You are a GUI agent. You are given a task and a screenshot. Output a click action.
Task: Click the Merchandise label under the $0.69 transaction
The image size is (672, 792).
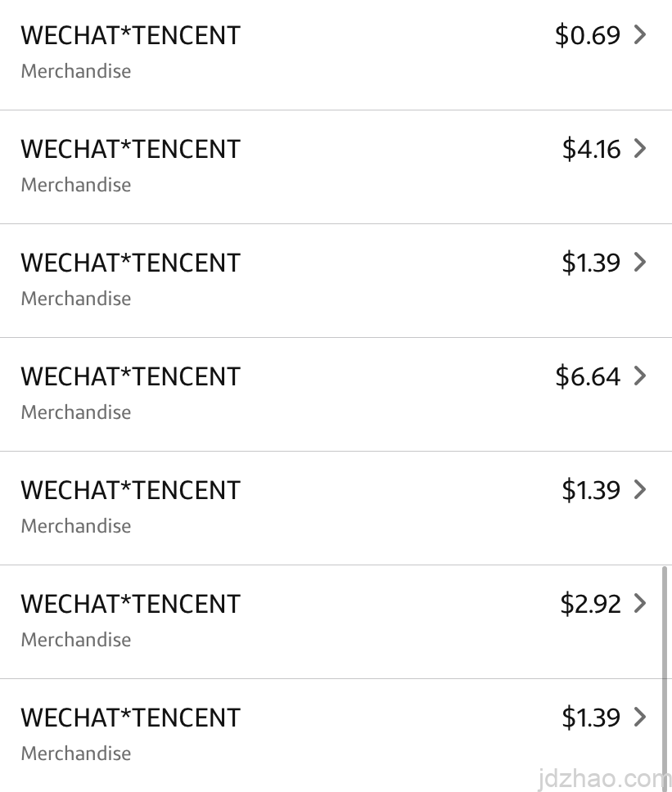click(x=76, y=71)
